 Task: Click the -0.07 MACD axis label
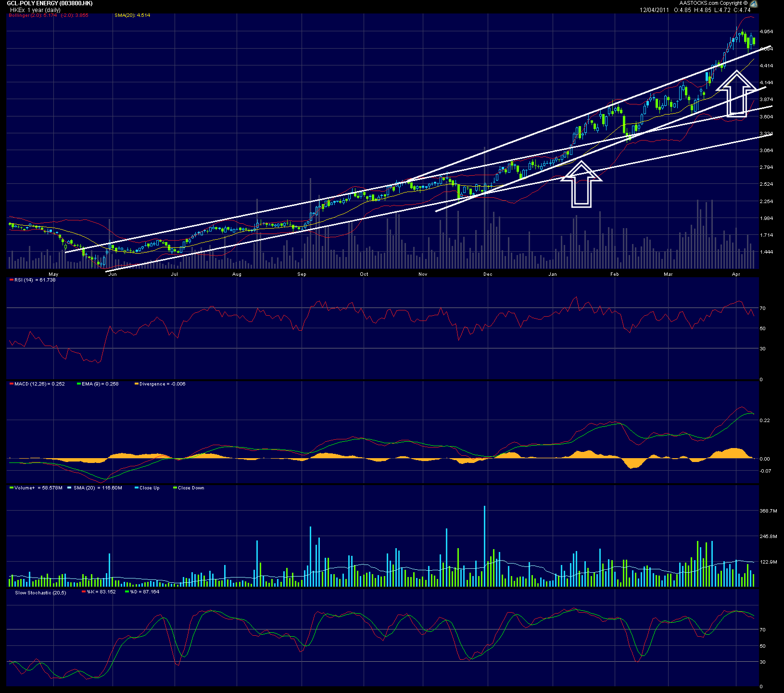pos(766,471)
